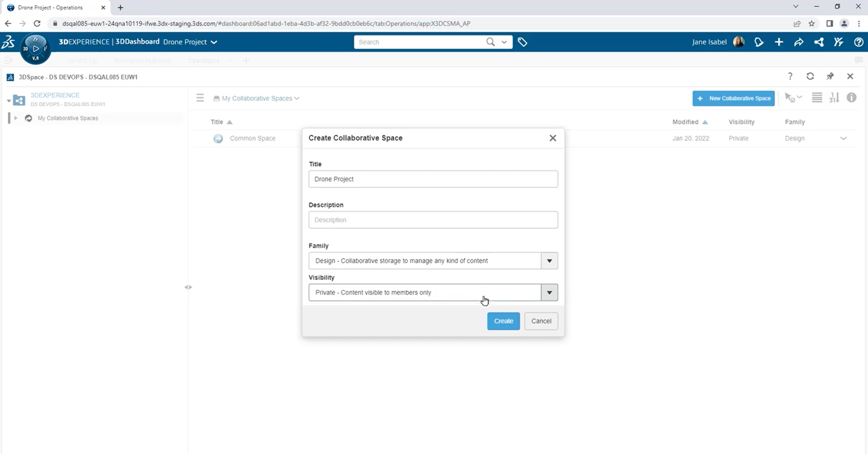
Task: Click Cancel in the dialog
Action: click(541, 321)
